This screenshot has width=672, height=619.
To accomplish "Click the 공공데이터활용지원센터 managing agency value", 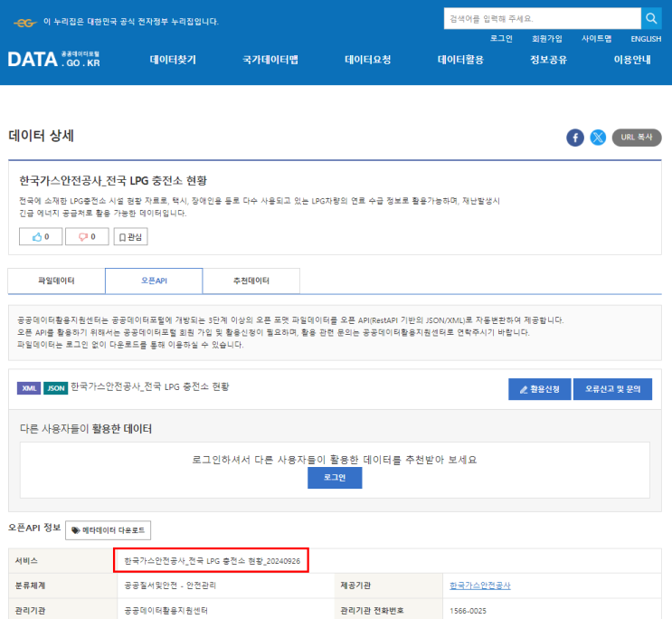I will [166, 611].
